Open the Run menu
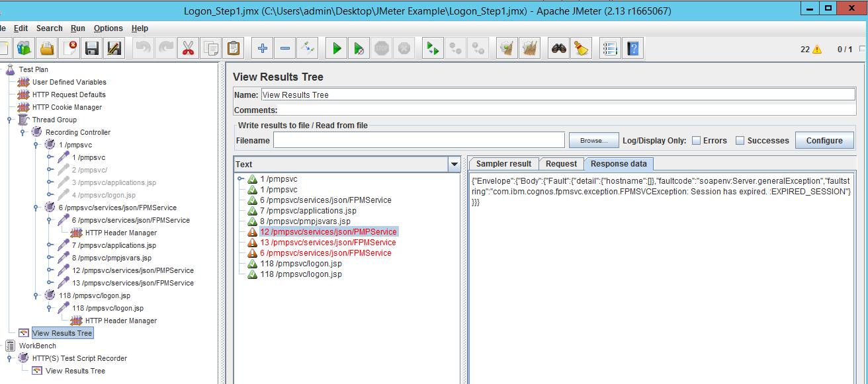The width and height of the screenshot is (868, 384). pos(78,28)
